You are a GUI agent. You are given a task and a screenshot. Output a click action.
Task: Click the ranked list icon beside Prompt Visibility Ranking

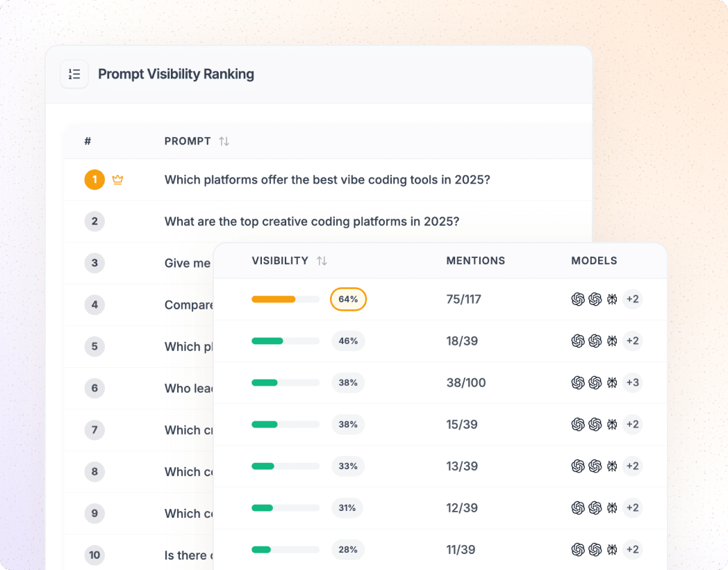point(74,74)
